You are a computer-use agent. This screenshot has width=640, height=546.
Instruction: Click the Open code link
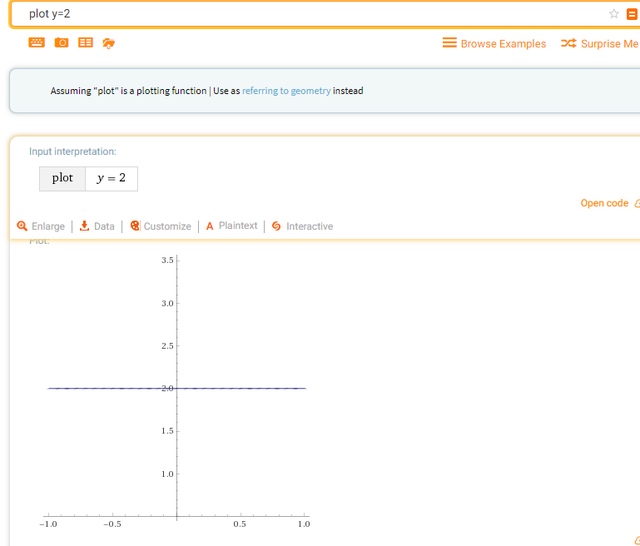(604, 203)
